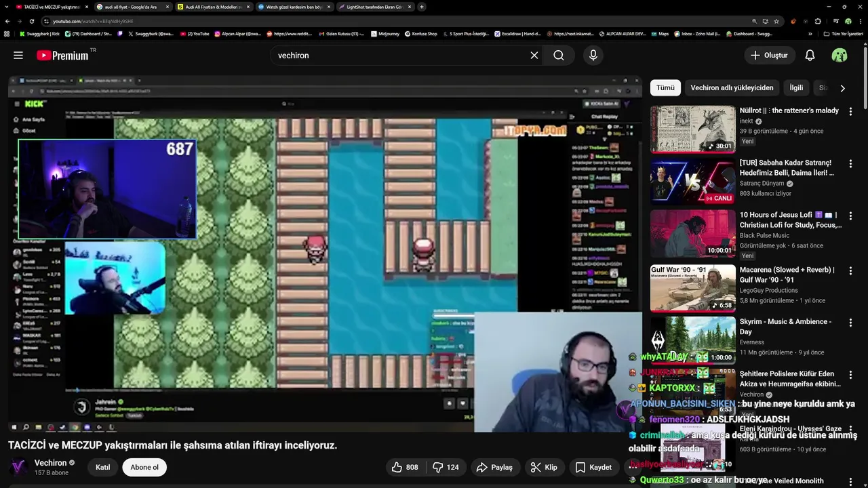Open Google apps grid in bookmarks bar

7,33
